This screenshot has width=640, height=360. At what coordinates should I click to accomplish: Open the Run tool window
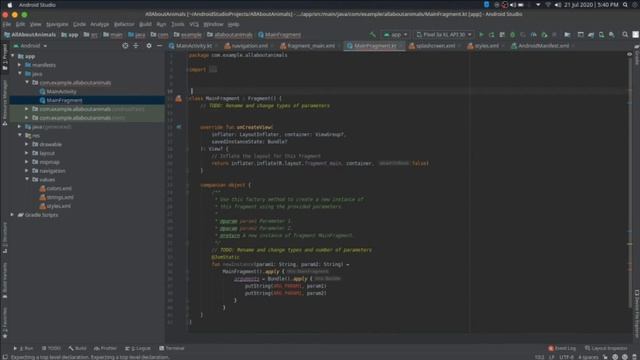click(x=23, y=348)
